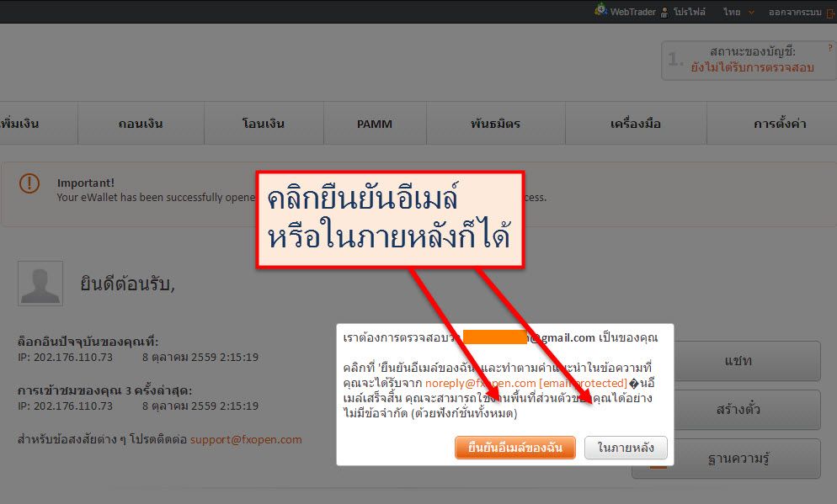Click the ฐานความรู้ knowledge base button

point(726,459)
